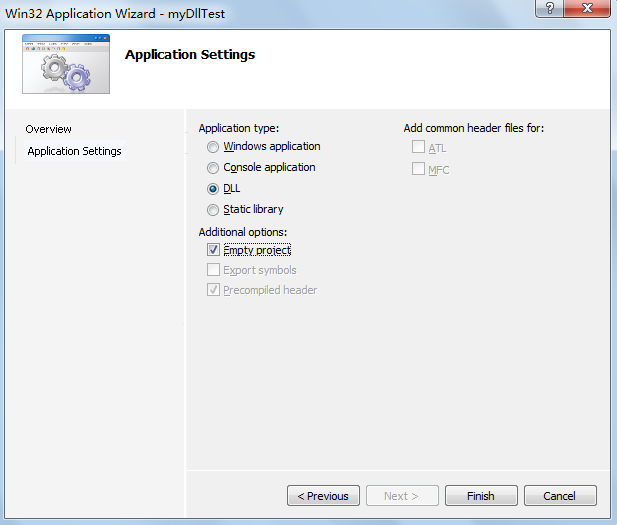Viewport: 617px width, 525px height.
Task: Open the Overview page in sidebar
Action: [x=48, y=129]
